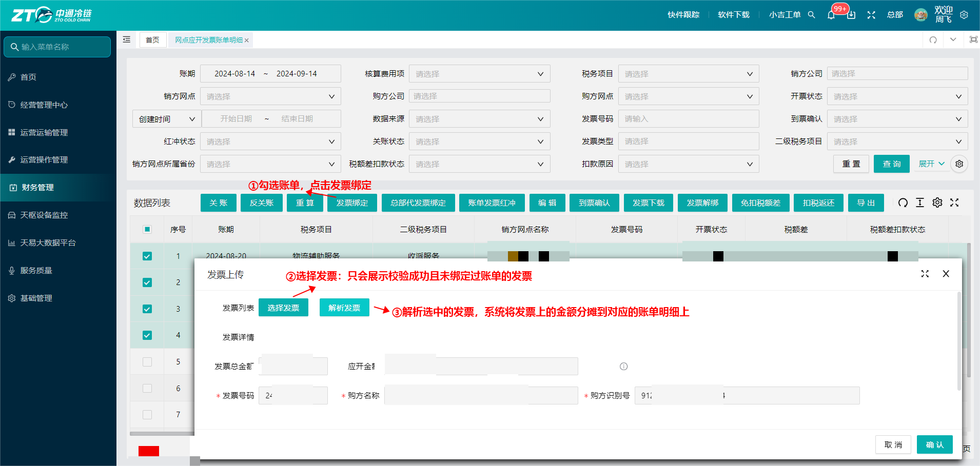The height and width of the screenshot is (466, 980).
Task: Open the settings gear in the top header
Action: click(964, 15)
